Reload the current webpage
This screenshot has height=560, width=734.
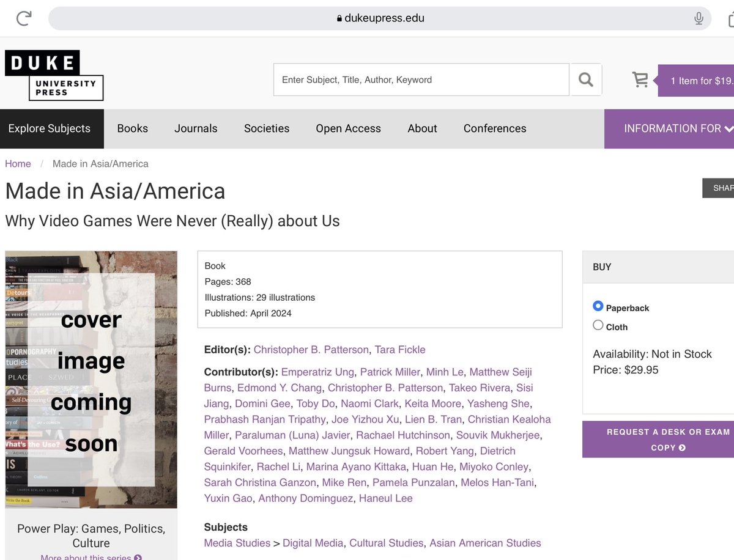point(23,18)
